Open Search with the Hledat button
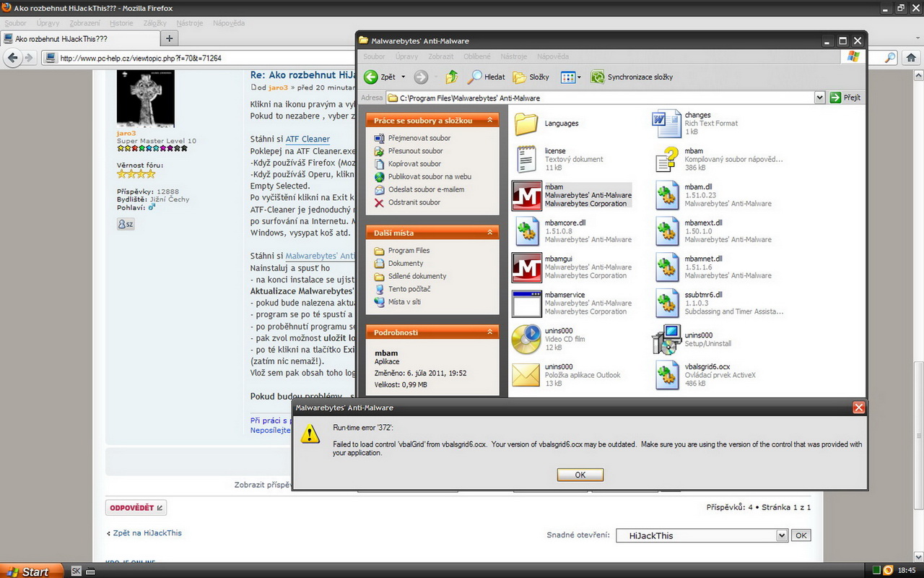The height and width of the screenshot is (578, 924). pos(487,77)
